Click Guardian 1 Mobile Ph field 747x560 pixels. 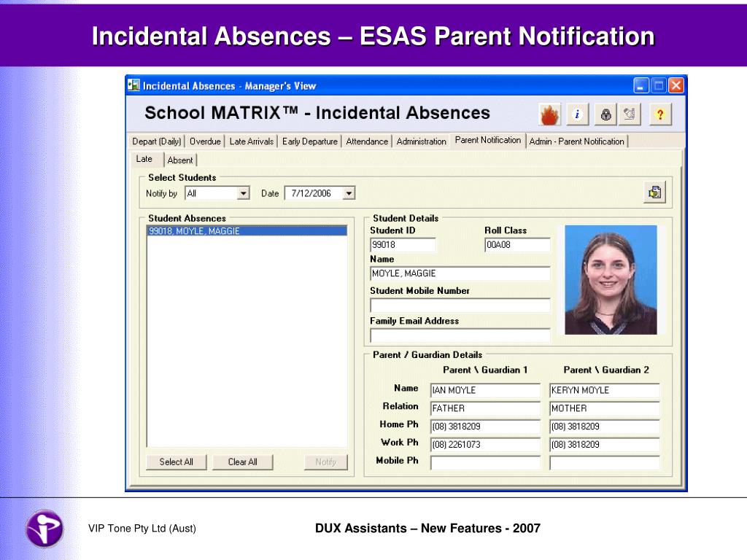pyautogui.click(x=485, y=463)
